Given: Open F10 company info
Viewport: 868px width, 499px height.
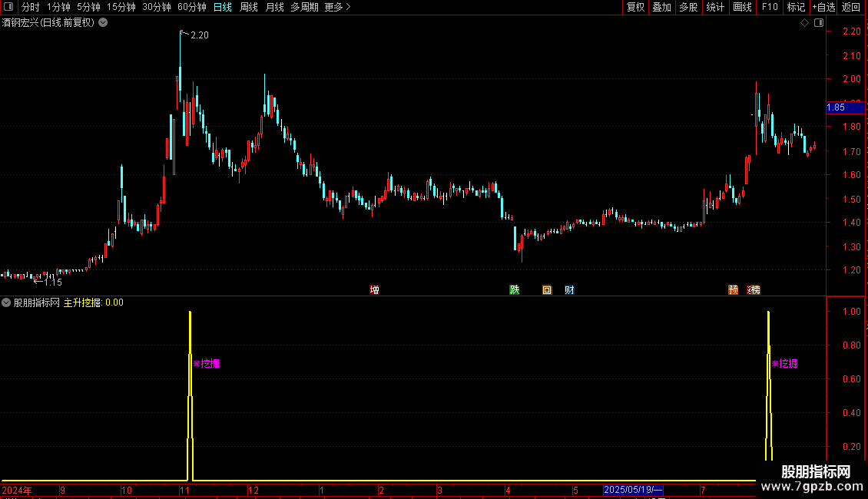Looking at the screenshot, I should tap(770, 7).
